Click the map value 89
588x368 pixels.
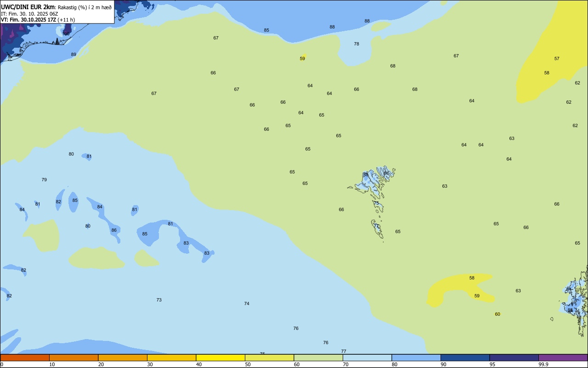tap(73, 55)
